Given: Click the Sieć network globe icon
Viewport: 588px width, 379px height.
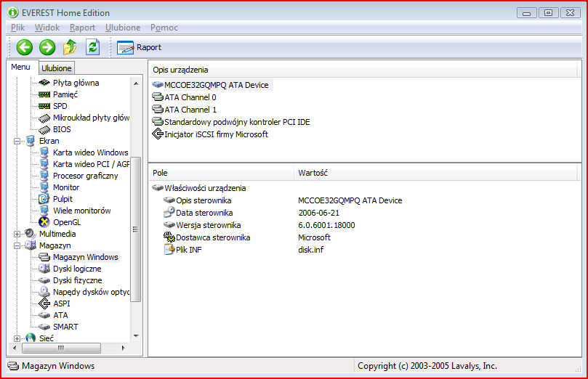Looking at the screenshot, I should point(31,338).
